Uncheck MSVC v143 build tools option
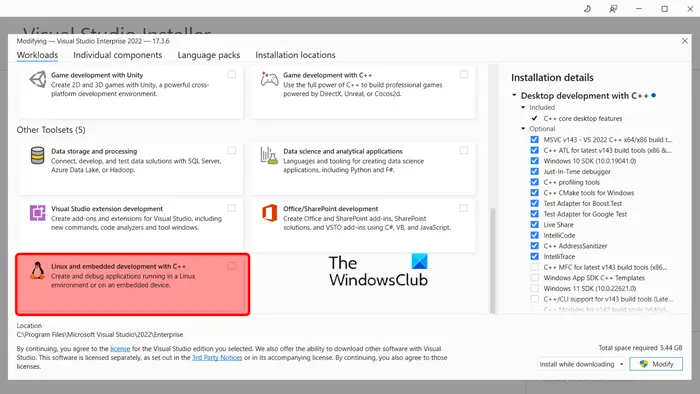This screenshot has width=700, height=394. 534,140
